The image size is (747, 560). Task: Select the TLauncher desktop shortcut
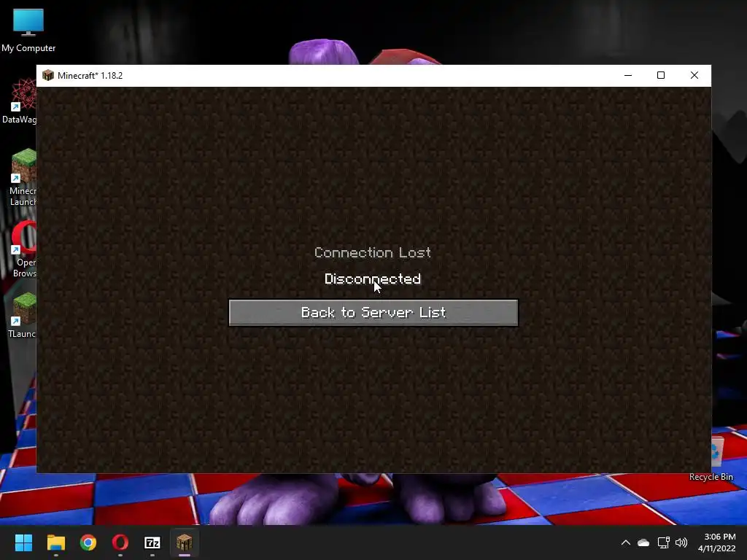click(x=23, y=315)
